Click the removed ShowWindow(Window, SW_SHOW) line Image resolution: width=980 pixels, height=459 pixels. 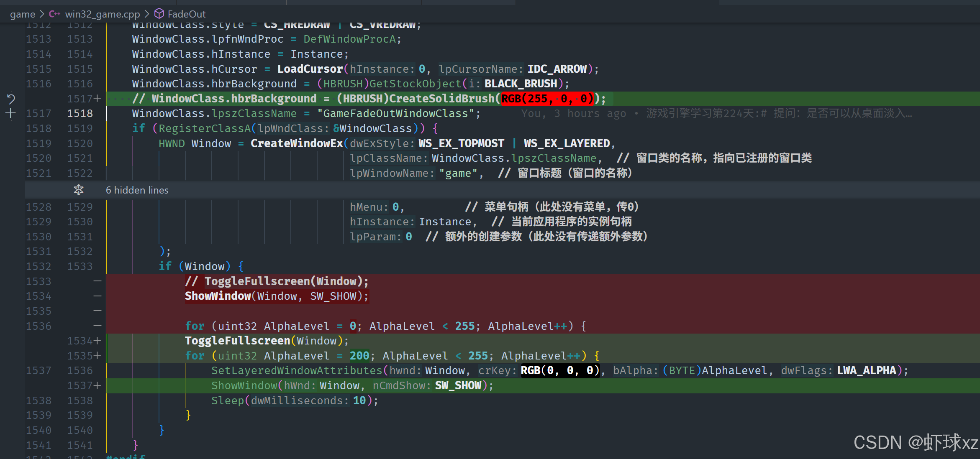(276, 296)
